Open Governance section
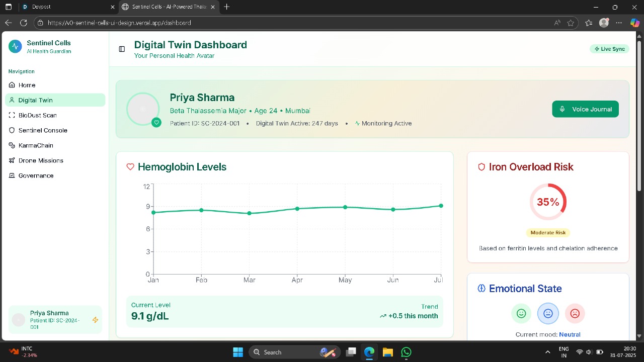Viewport: 644px width, 362px height. pos(55,175)
